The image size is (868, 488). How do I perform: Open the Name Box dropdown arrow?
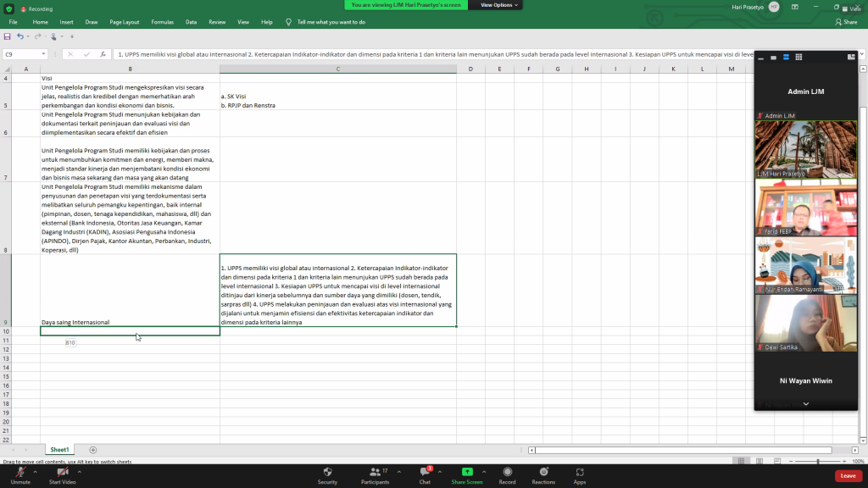(x=43, y=54)
